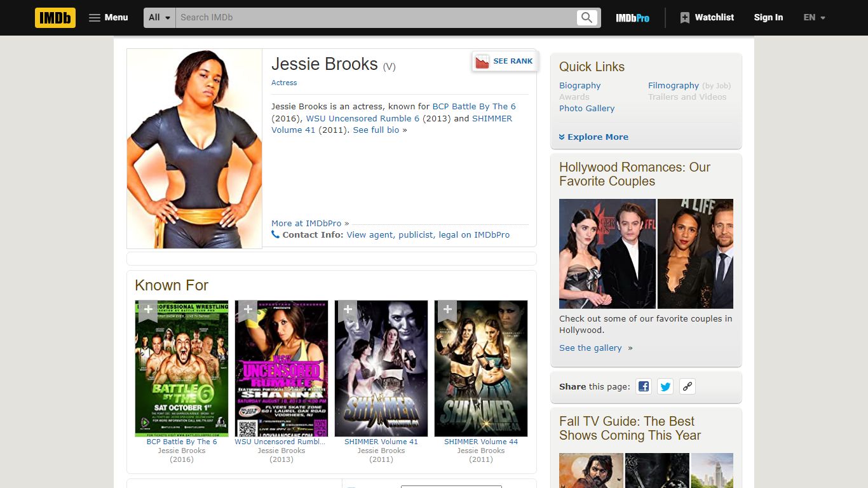The image size is (868, 488).
Task: Add WSU Uncensored Rumble to watchlist
Action: point(247,310)
